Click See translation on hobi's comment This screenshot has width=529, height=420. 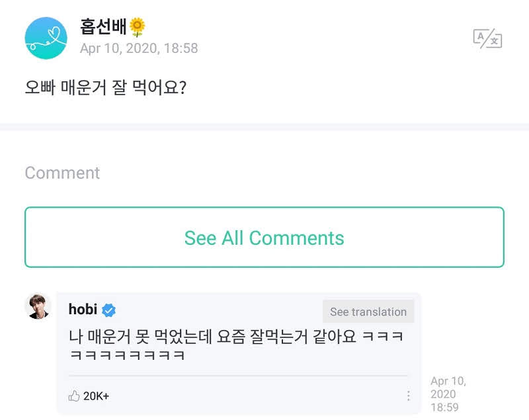coord(368,312)
